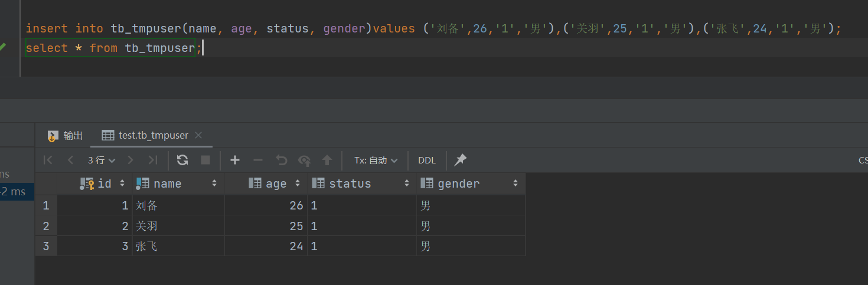This screenshot has height=285, width=868.
Task: Sort by the gender column header
Action: [458, 184]
